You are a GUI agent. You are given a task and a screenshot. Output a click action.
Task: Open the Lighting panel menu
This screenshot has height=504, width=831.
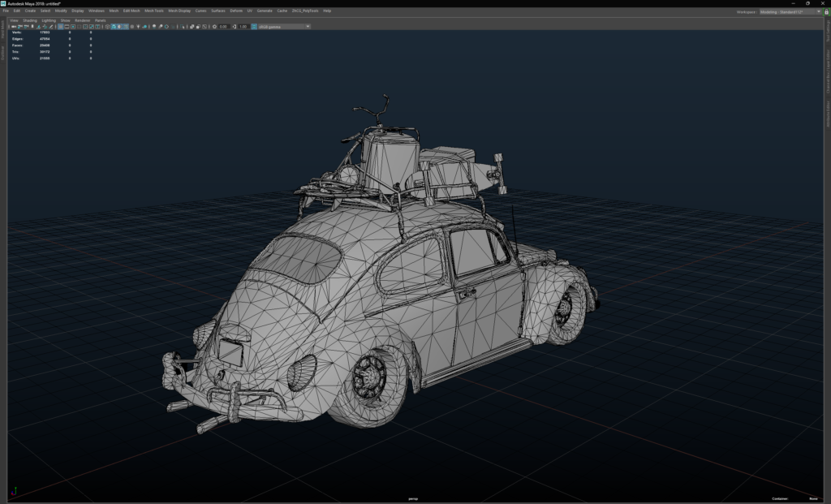[x=49, y=19]
